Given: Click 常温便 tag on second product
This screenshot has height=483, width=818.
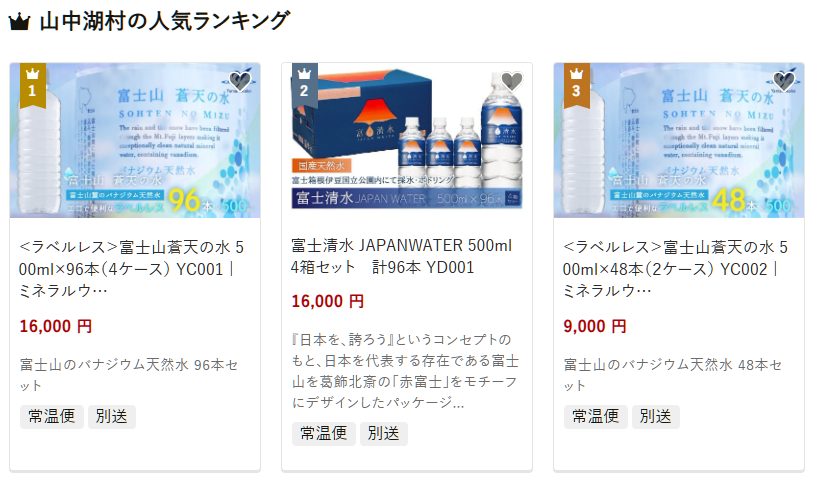Looking at the screenshot, I should coord(323,433).
